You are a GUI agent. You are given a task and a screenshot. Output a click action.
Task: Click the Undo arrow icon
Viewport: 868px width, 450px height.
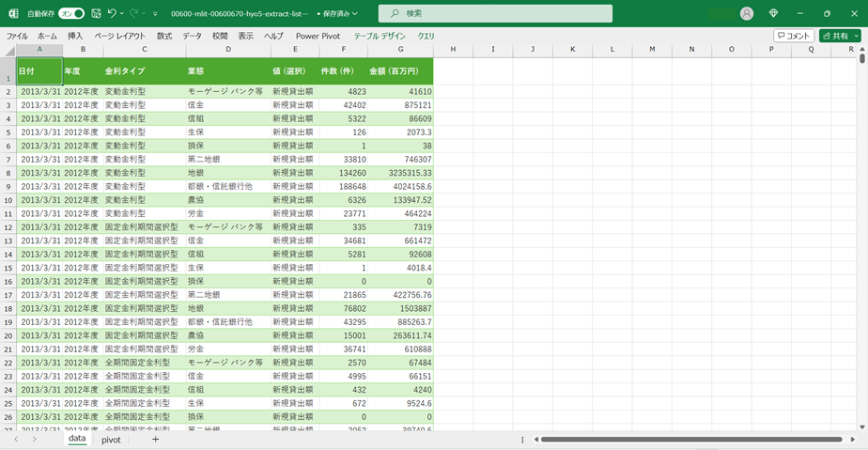tap(113, 13)
